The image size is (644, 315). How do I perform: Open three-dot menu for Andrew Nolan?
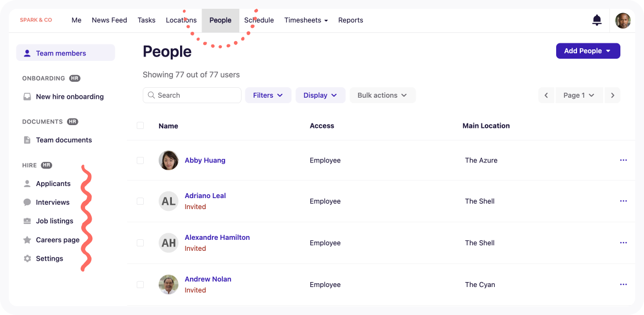(623, 284)
